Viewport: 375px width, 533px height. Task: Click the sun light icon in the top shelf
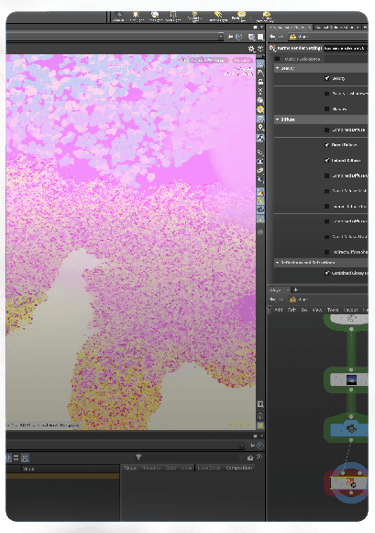point(136,16)
